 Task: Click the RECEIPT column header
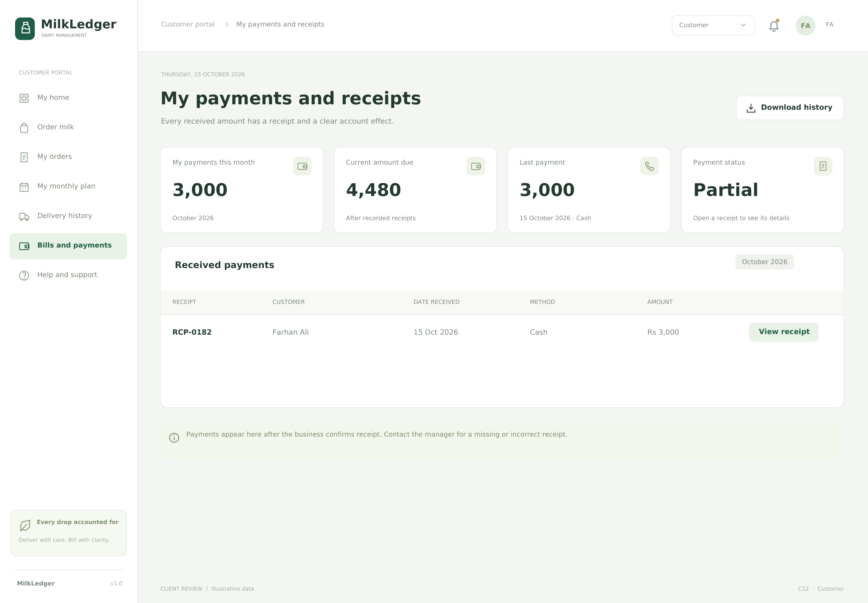tap(184, 302)
